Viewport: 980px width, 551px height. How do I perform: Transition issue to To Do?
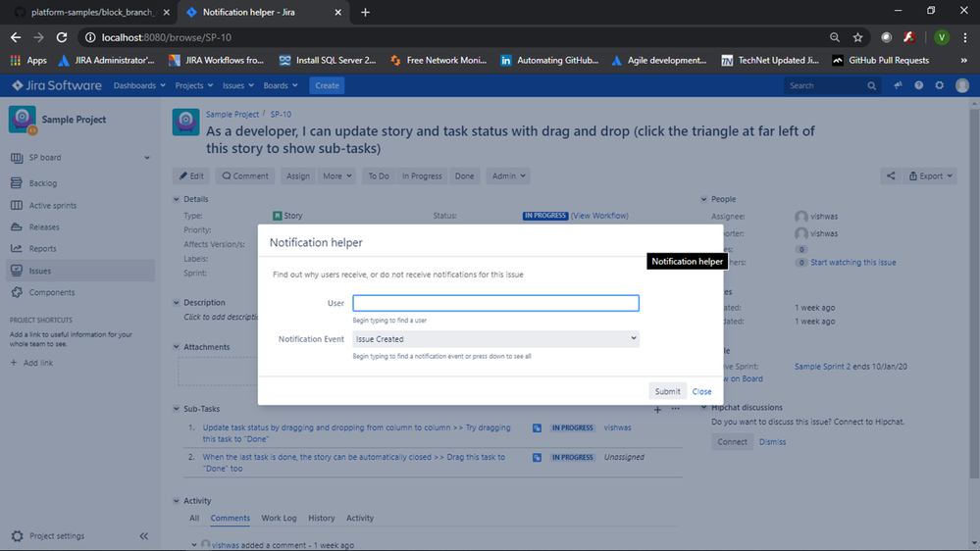tap(378, 176)
